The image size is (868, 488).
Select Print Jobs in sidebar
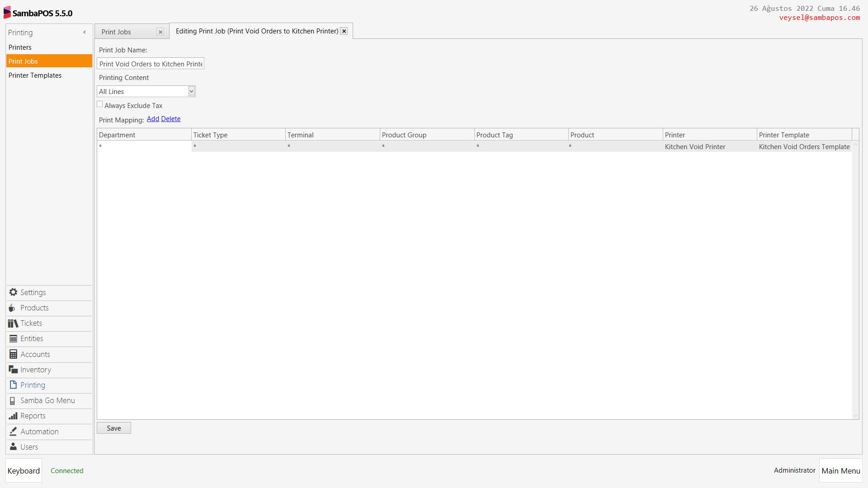click(49, 61)
